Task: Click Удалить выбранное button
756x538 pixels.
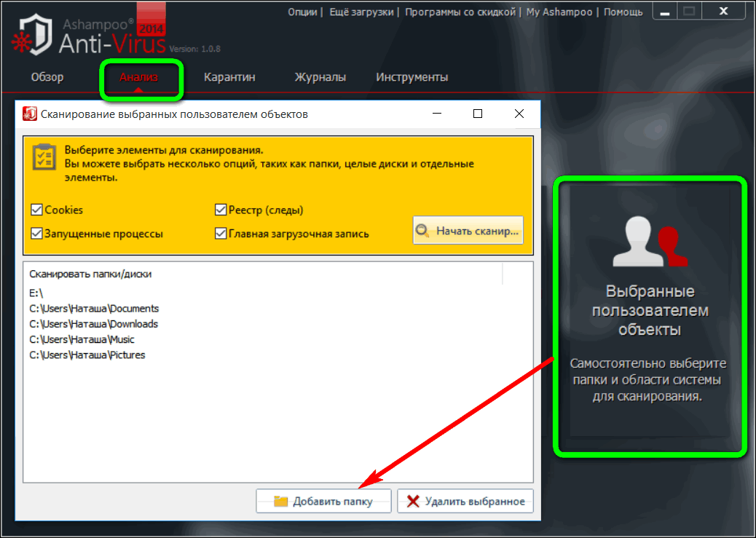Action: (x=465, y=502)
